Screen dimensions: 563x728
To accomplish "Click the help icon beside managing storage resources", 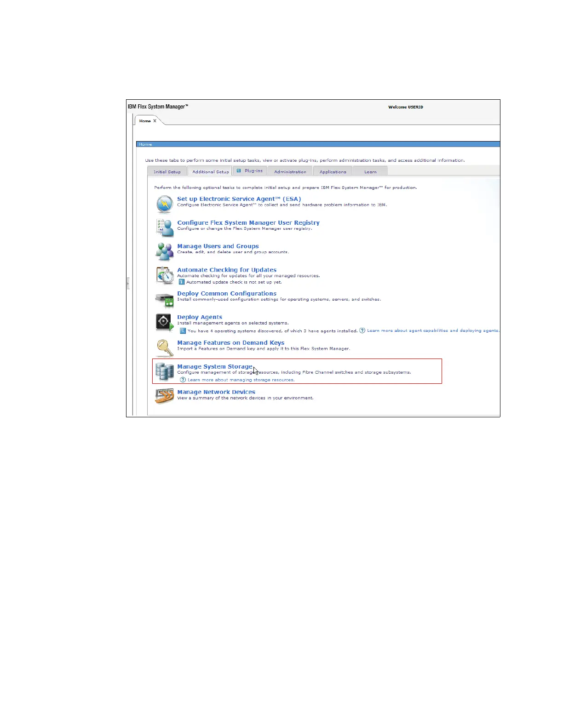I will click(x=183, y=380).
